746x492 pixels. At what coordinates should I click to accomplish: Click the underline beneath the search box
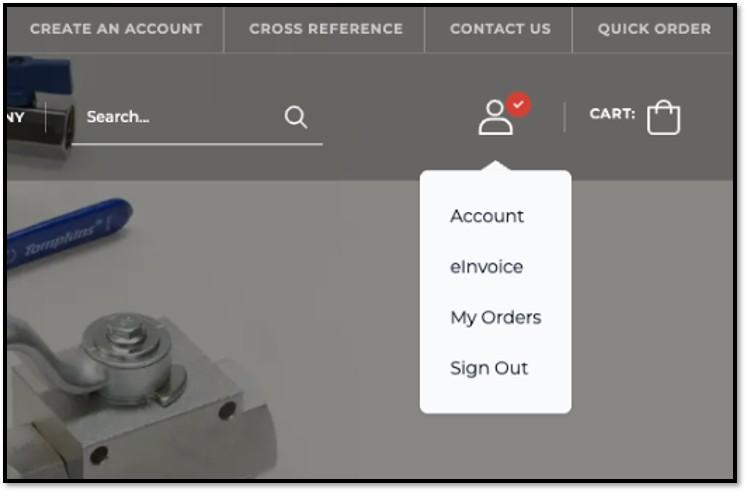[197, 144]
